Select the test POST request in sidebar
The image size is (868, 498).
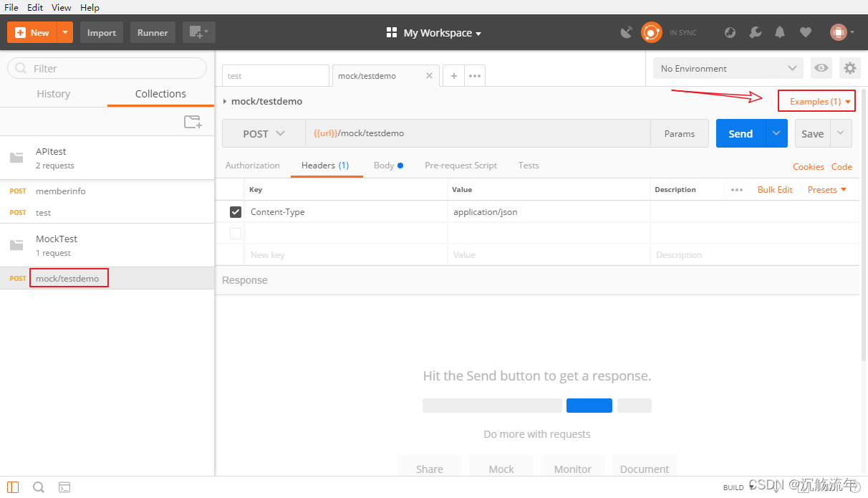pos(107,213)
